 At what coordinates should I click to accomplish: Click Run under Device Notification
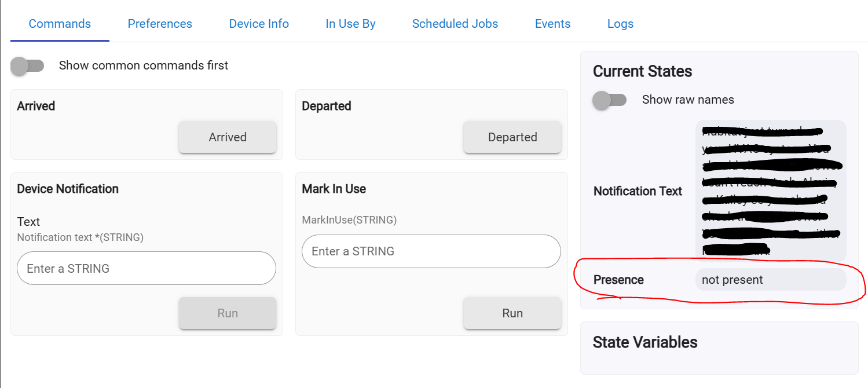pos(228,313)
